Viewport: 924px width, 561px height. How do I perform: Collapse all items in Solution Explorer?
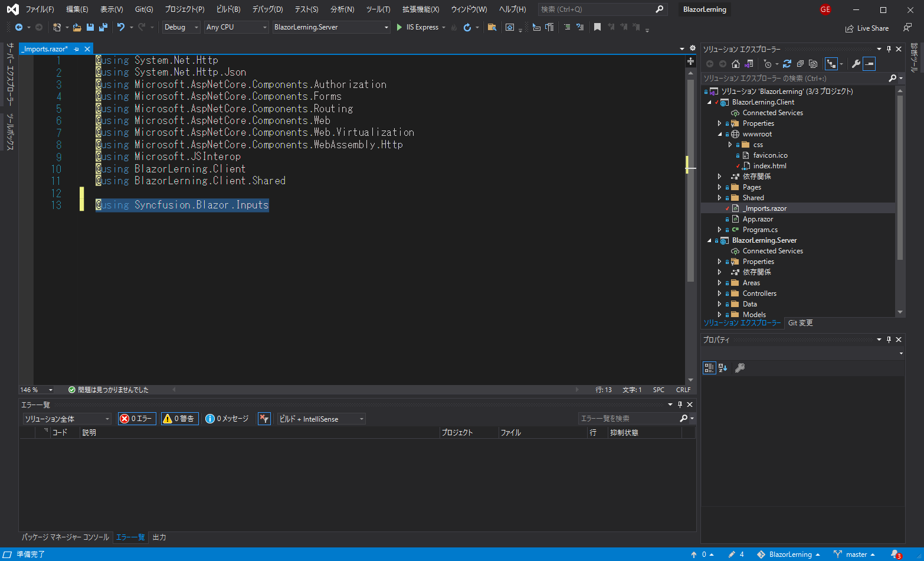800,64
